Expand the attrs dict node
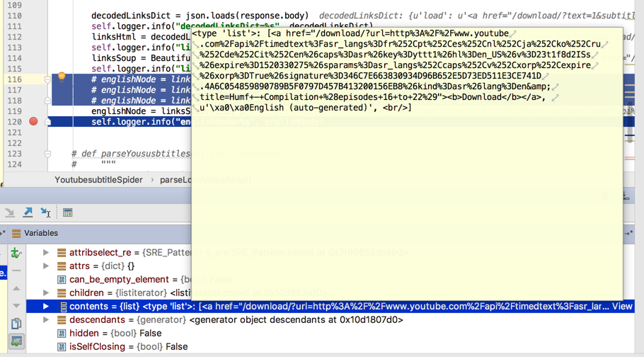644x357 pixels. [46, 266]
